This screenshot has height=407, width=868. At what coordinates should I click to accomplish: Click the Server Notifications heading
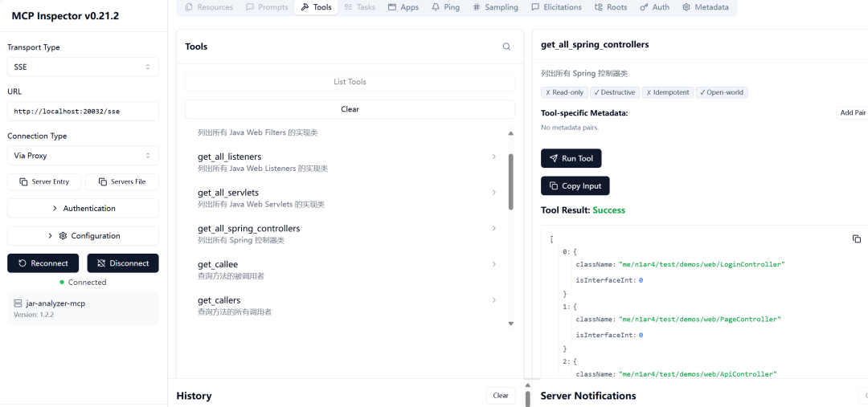(x=588, y=396)
